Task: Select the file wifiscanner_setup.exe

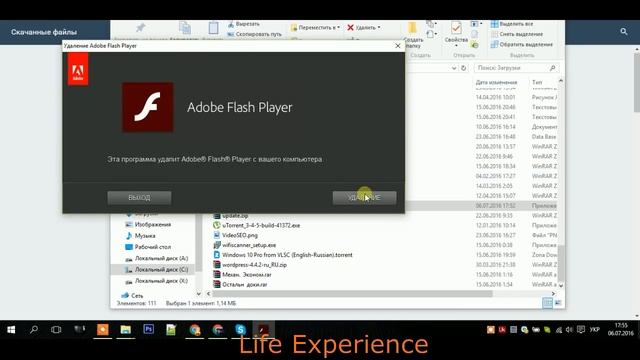Action: click(244, 245)
